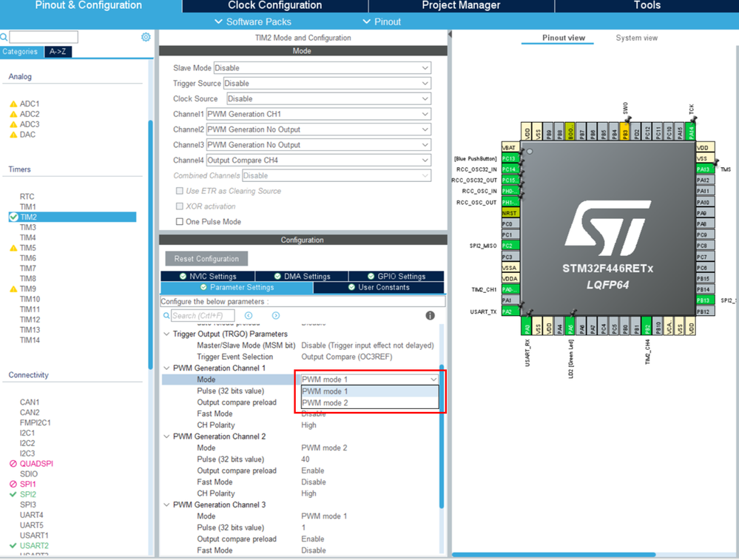Select pin PC13 Blue PushButton on chip
739x560 pixels.
tap(510, 158)
